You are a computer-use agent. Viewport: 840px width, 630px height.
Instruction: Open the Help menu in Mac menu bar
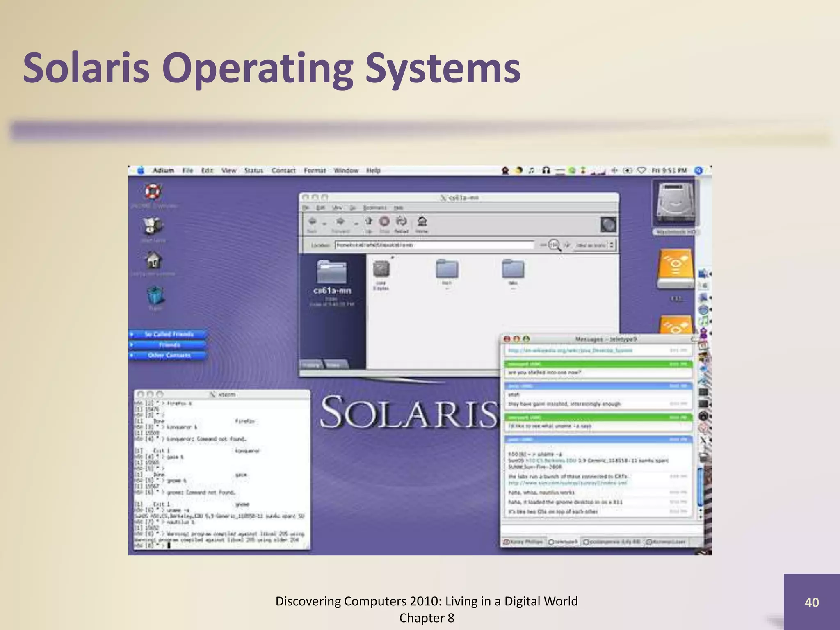click(x=373, y=170)
